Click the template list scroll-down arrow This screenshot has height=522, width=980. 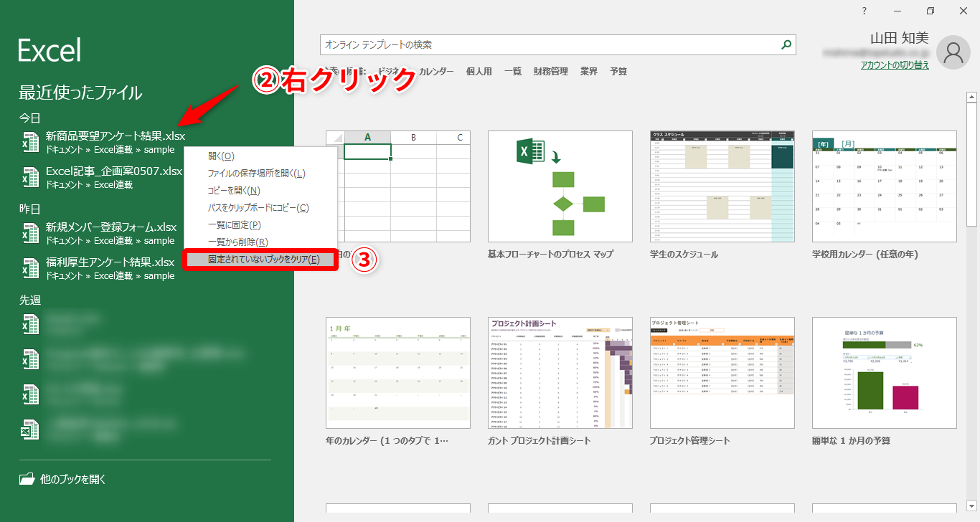pos(971,505)
